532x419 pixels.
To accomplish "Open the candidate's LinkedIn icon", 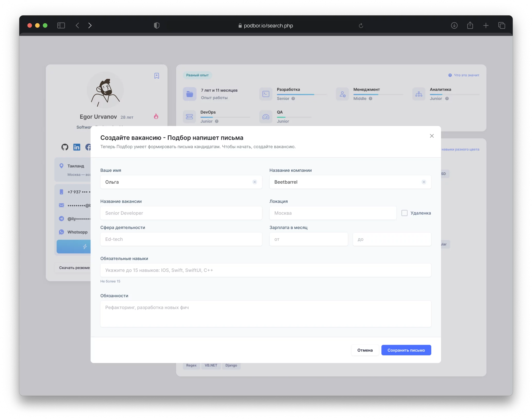I will (x=77, y=147).
